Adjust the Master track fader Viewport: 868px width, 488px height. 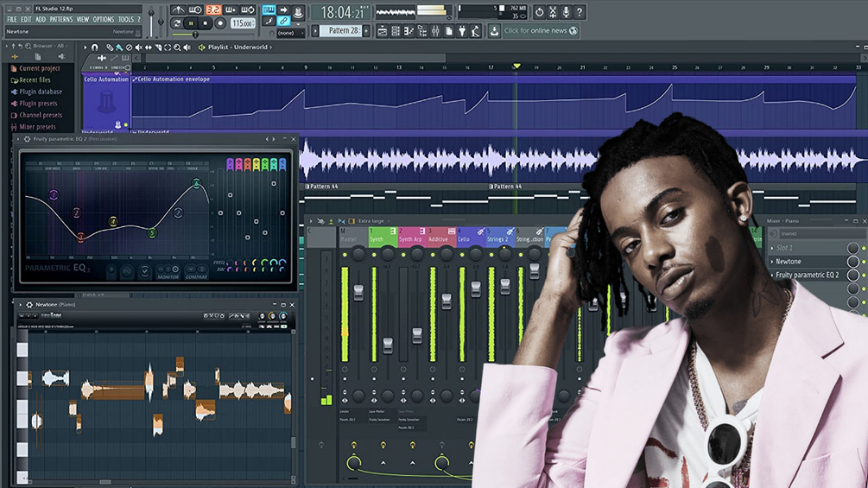coord(358,294)
